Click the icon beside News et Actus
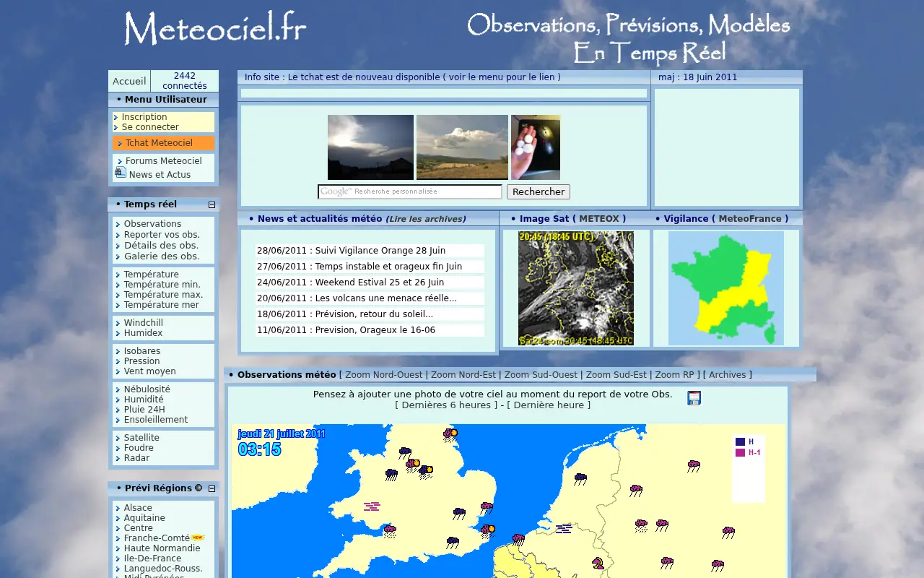924x578 pixels. 121,172
